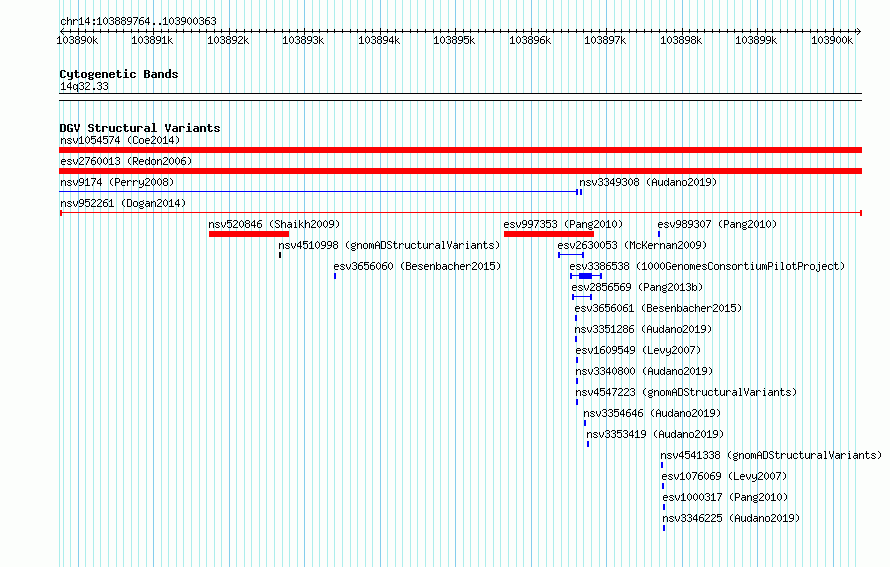Open the nsv3353419 (Audano2019) label
This screenshot has width=890, height=567.
[655, 434]
